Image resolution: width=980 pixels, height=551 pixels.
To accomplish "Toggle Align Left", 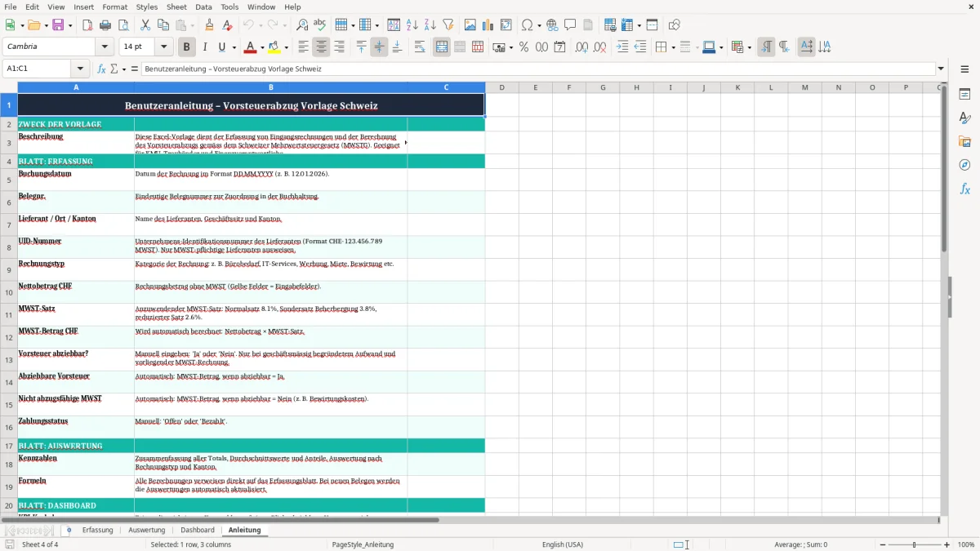I will pos(303,47).
